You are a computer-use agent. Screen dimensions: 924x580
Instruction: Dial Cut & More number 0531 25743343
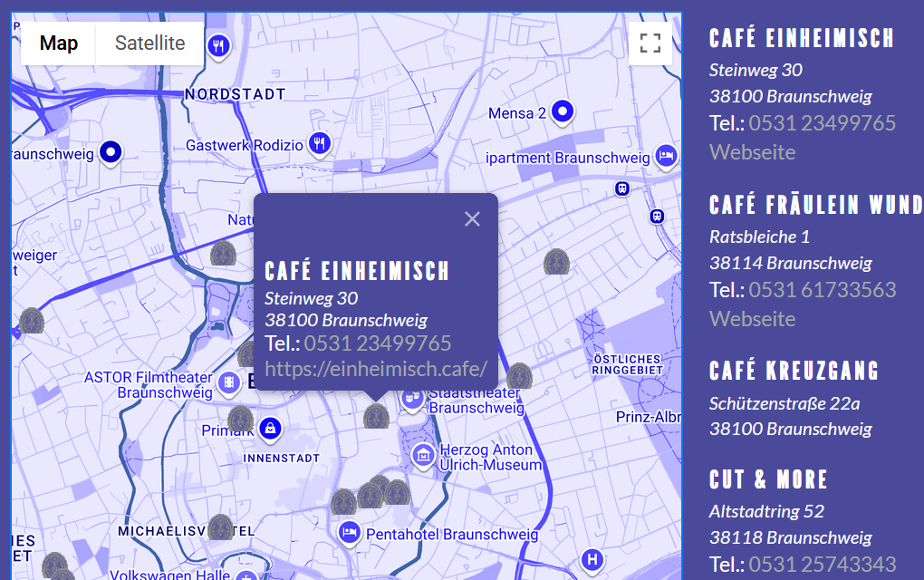pos(822,564)
